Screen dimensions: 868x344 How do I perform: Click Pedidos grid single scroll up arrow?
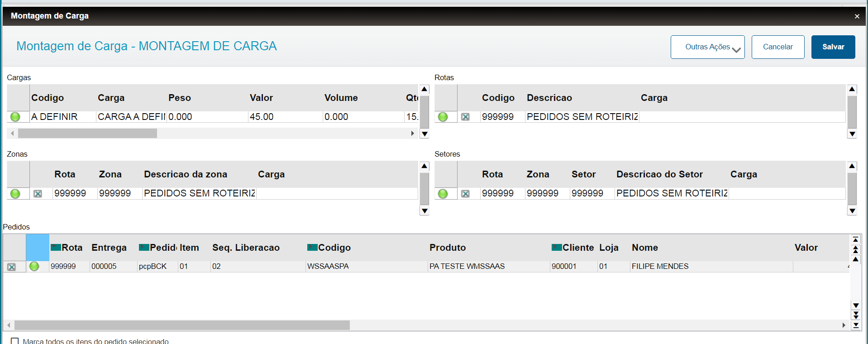click(x=855, y=259)
